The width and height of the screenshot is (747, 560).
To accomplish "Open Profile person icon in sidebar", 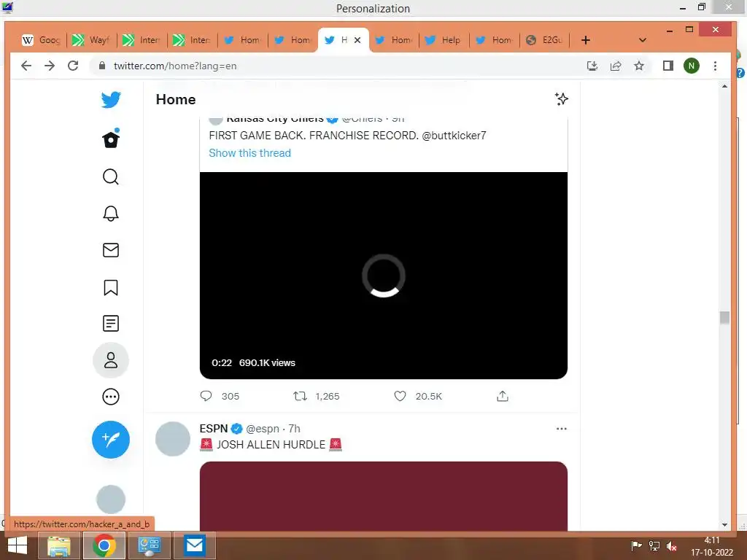I will click(111, 360).
